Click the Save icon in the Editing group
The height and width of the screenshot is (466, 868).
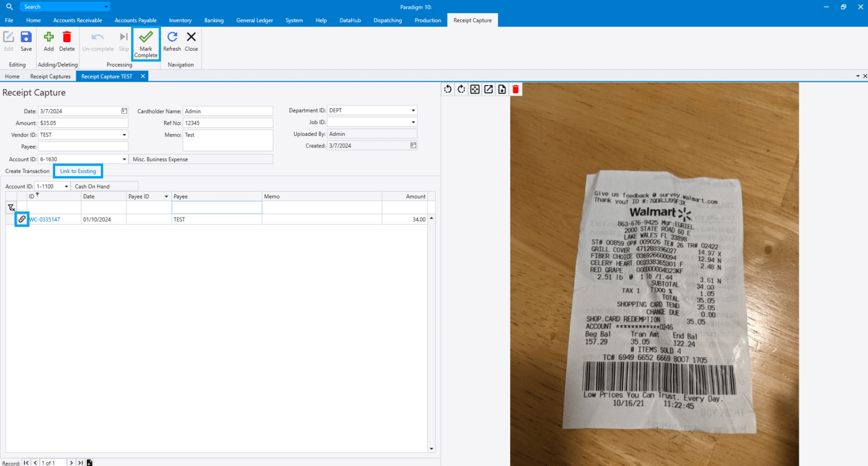tap(26, 37)
